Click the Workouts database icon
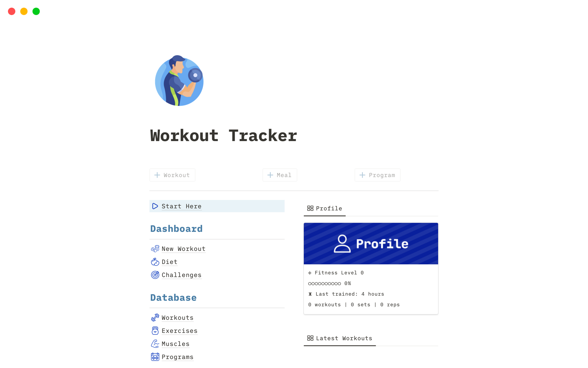 click(x=155, y=317)
